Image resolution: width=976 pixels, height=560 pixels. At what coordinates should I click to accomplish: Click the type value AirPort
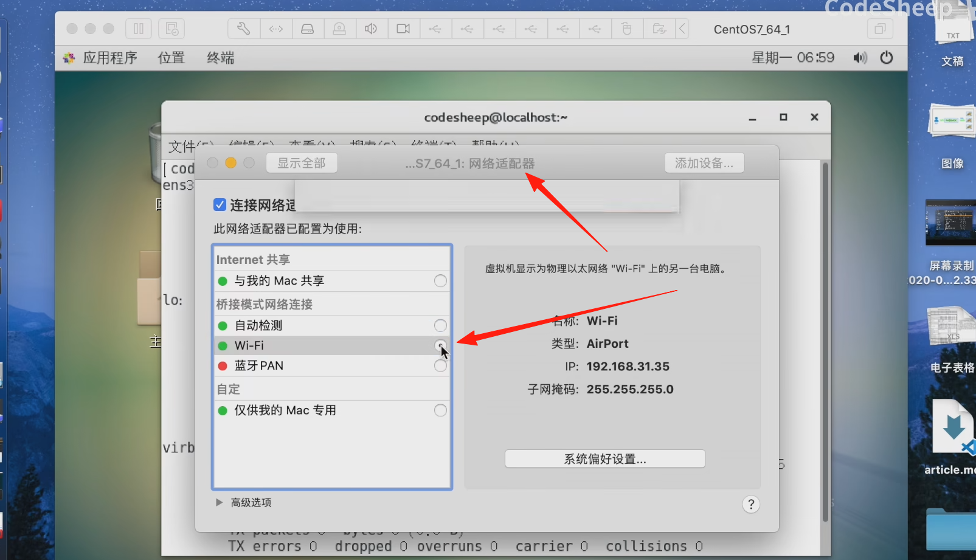tap(607, 344)
